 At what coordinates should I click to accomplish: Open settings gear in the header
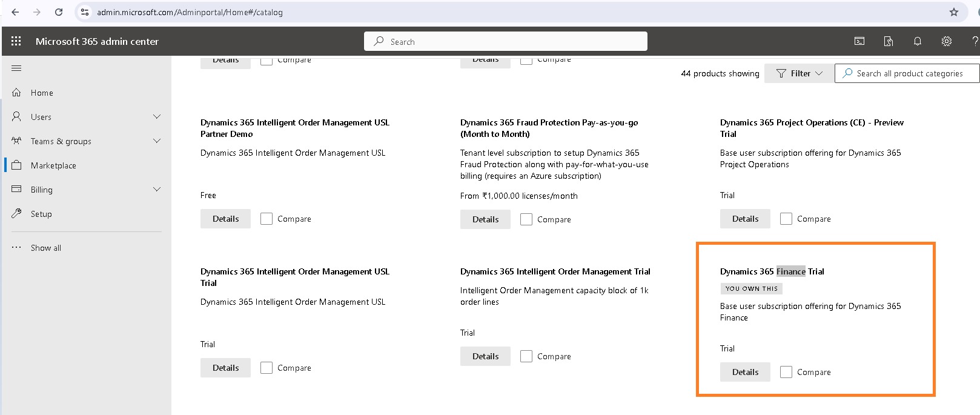pos(946,41)
